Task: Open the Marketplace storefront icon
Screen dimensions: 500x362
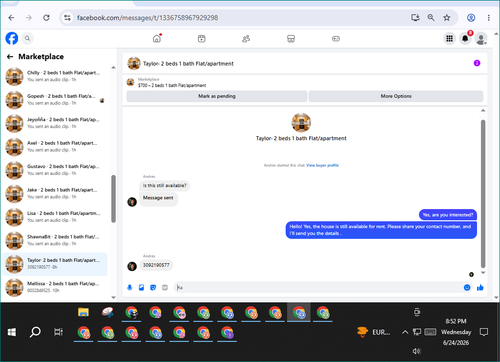Action: pos(291,39)
